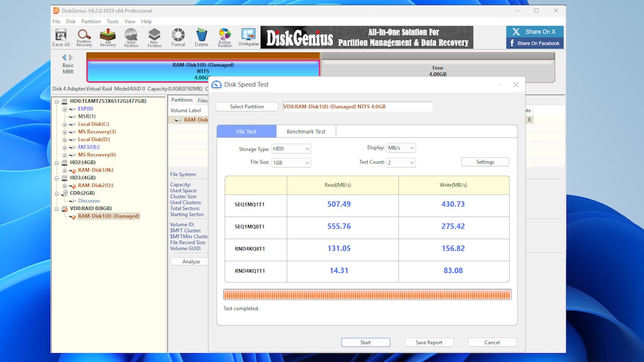This screenshot has width=644, height=362.
Task: Click the Share On X button
Action: (x=535, y=32)
